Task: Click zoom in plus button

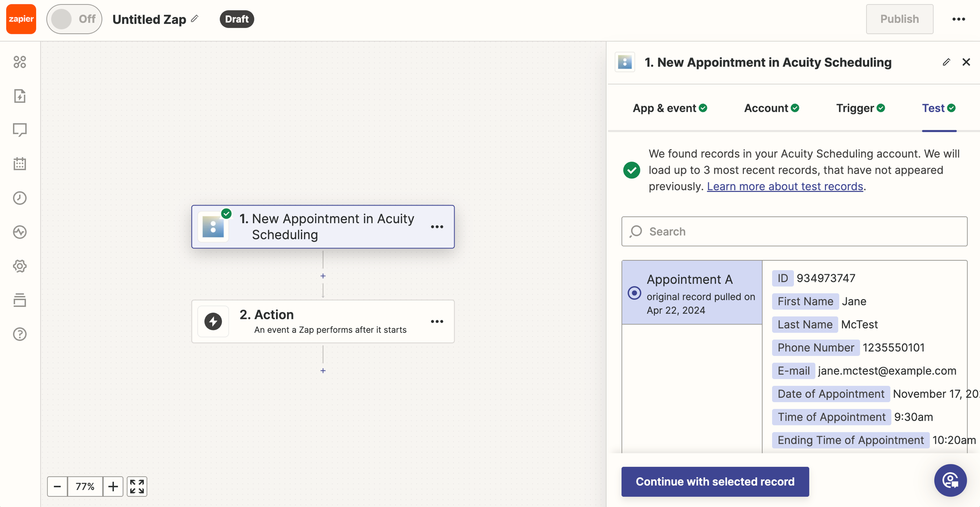Action: pyautogui.click(x=113, y=487)
